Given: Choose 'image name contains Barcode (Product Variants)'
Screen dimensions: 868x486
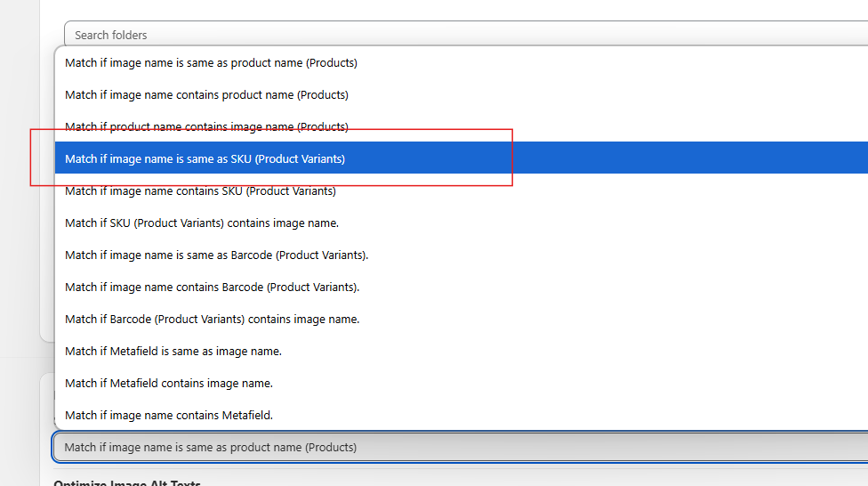Looking at the screenshot, I should [212, 288].
